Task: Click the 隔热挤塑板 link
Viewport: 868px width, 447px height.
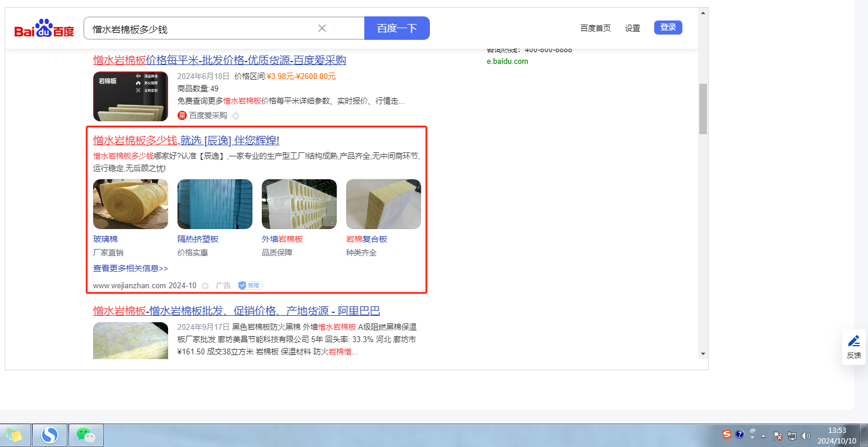Action: (198, 239)
